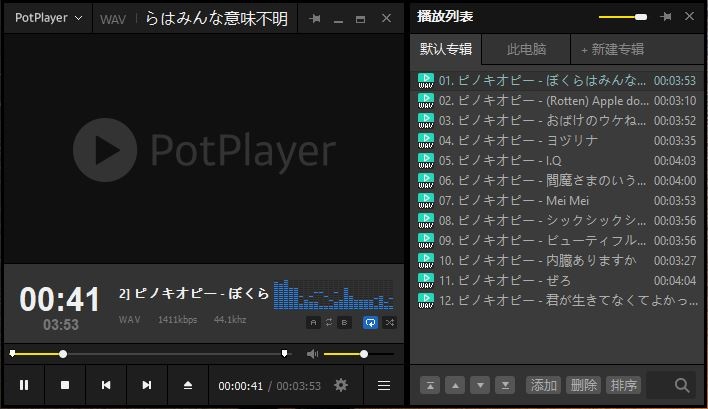Set A-B repeat end point B

coord(345,322)
